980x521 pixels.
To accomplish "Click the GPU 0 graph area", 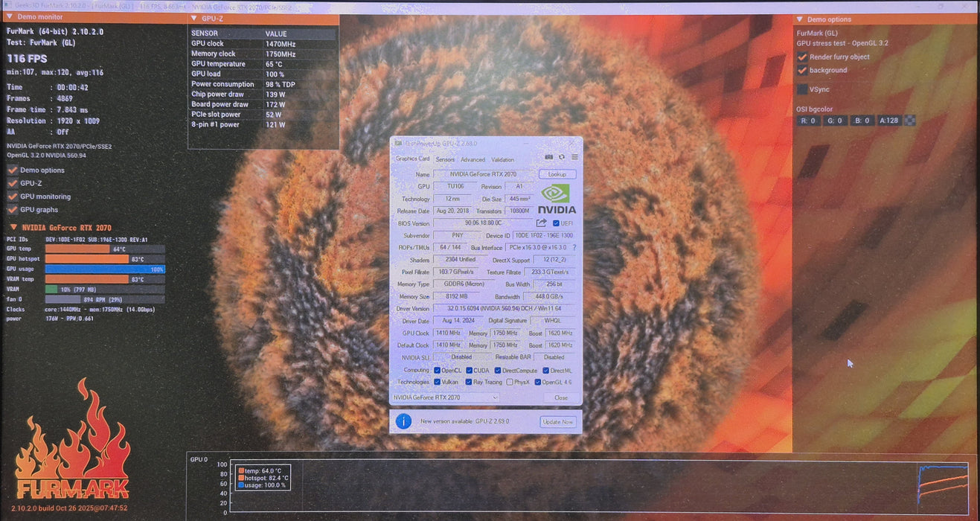I will pyautogui.click(x=601, y=488).
